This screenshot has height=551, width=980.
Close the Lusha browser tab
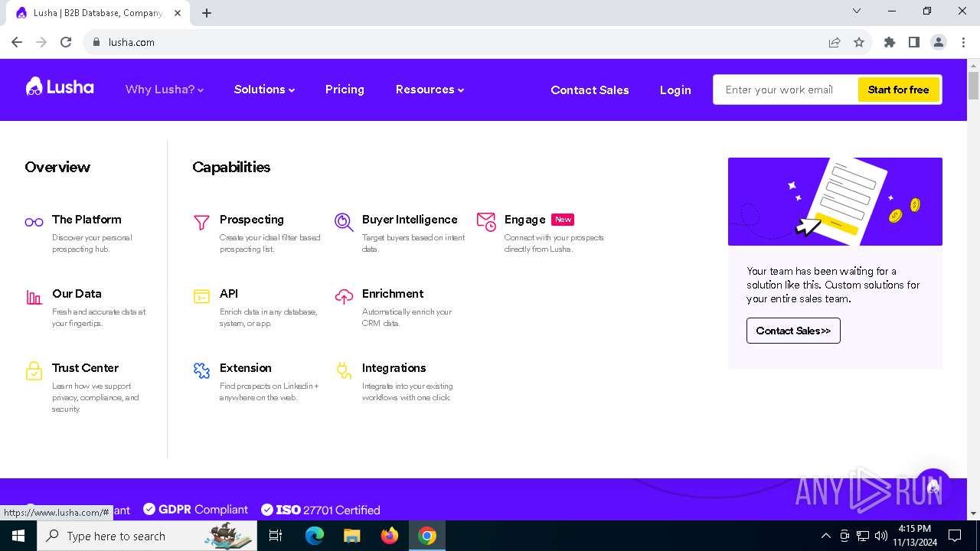tap(178, 13)
